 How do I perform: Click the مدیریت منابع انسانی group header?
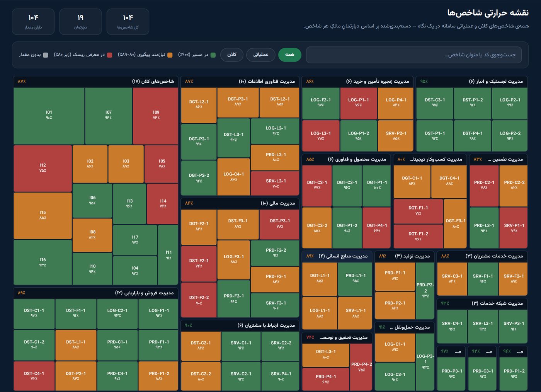pos(337,256)
